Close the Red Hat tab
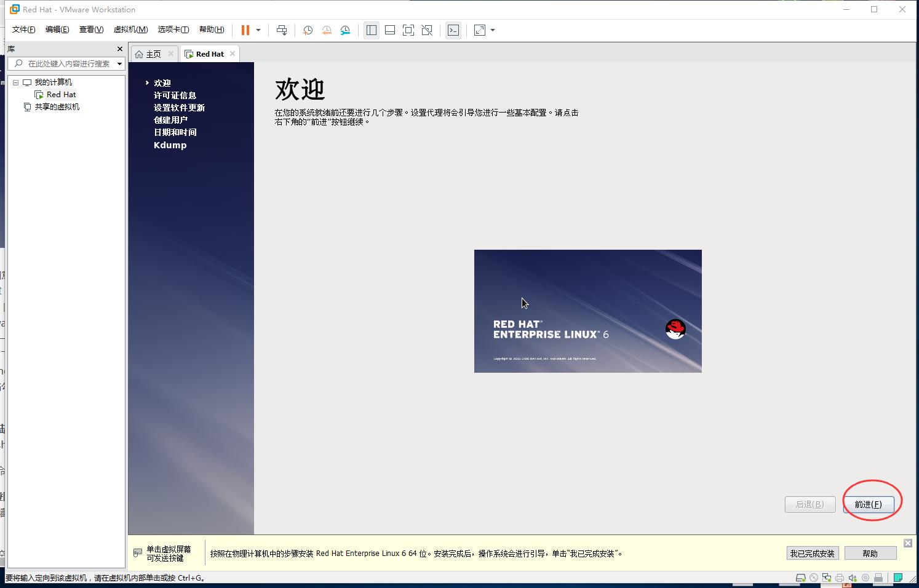The height and width of the screenshot is (588, 919). point(232,54)
